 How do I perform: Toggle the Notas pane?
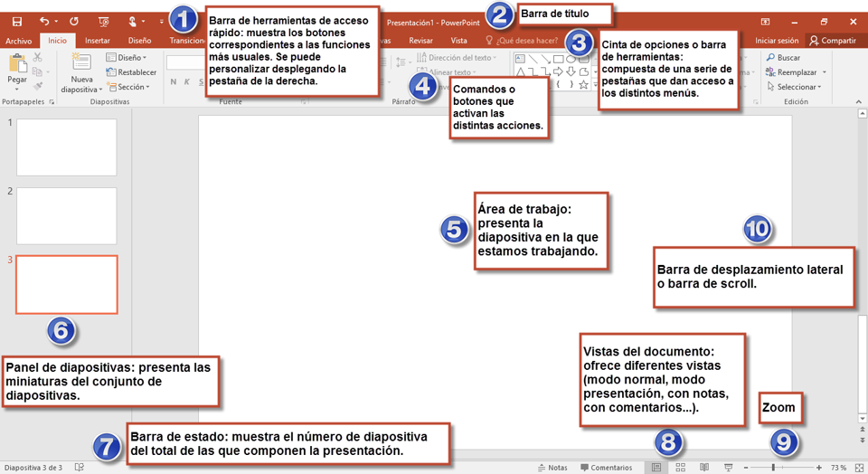[x=552, y=468]
